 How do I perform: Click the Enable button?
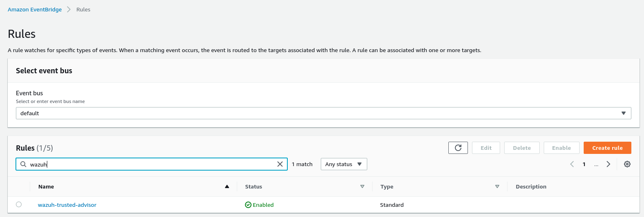click(x=561, y=148)
